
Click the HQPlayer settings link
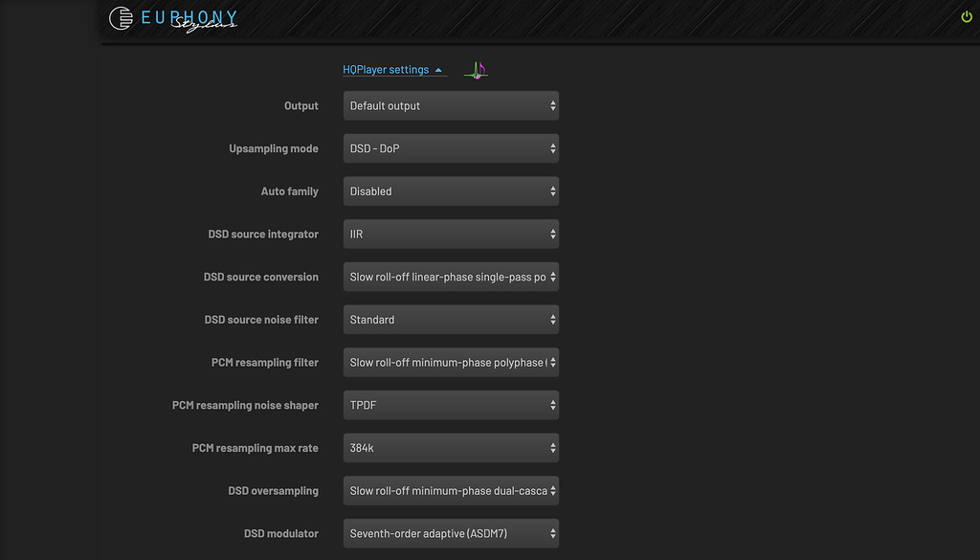[389, 69]
